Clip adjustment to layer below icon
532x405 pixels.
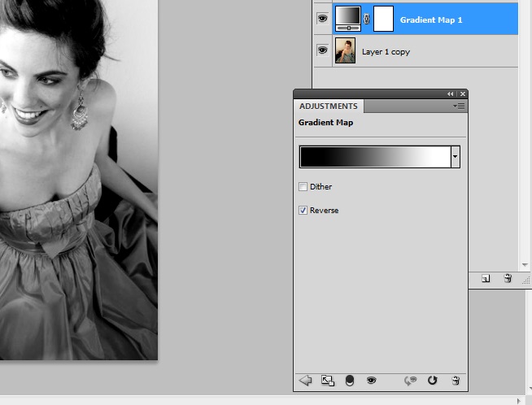tap(350, 380)
